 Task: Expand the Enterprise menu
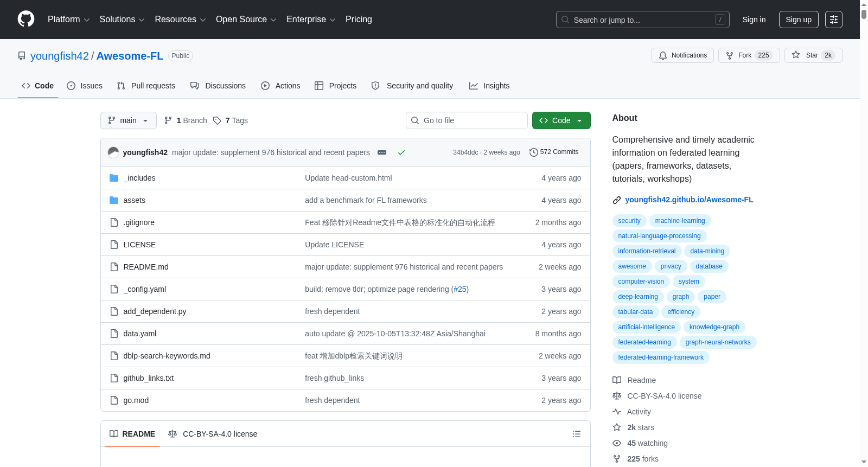pos(311,20)
